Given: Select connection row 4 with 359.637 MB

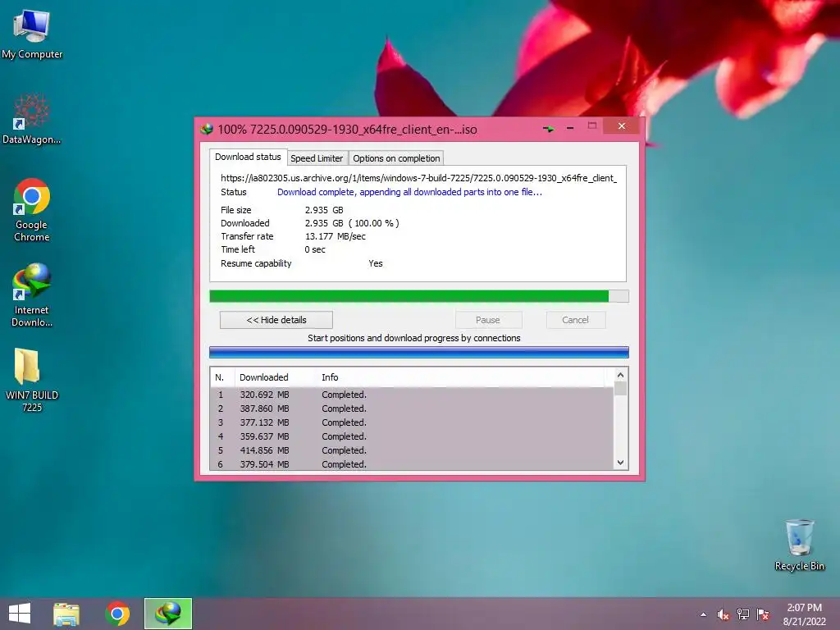Looking at the screenshot, I should (412, 436).
